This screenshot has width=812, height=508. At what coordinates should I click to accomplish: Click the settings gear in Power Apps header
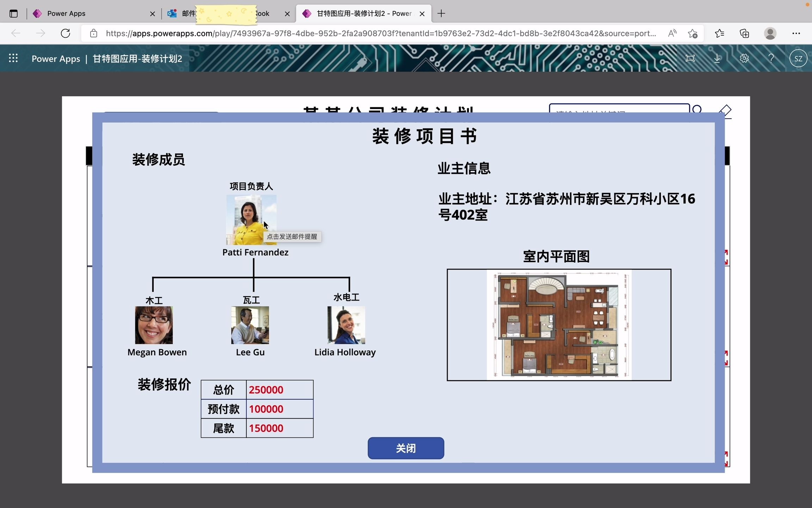tap(744, 58)
